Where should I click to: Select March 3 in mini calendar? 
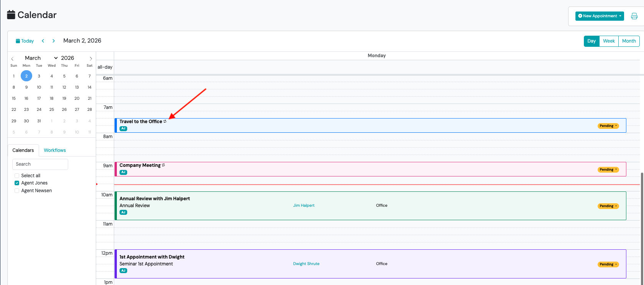[39, 76]
